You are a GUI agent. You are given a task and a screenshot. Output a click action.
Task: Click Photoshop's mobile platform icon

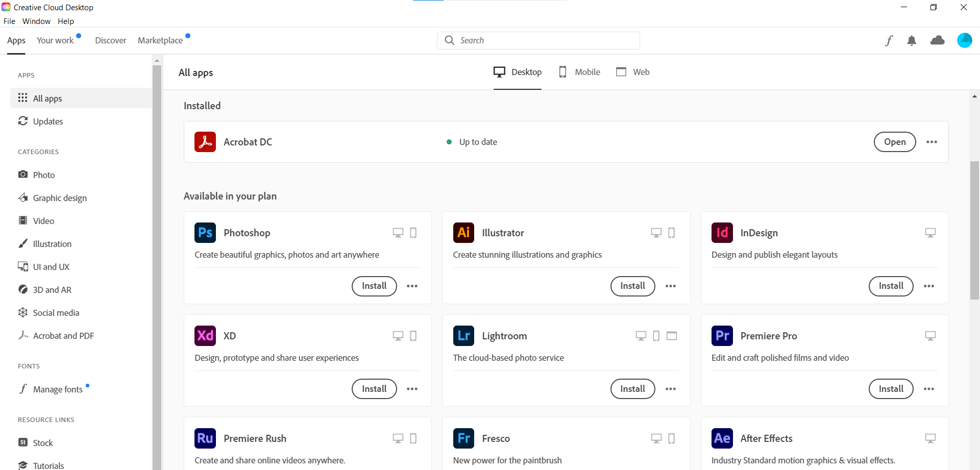tap(413, 233)
